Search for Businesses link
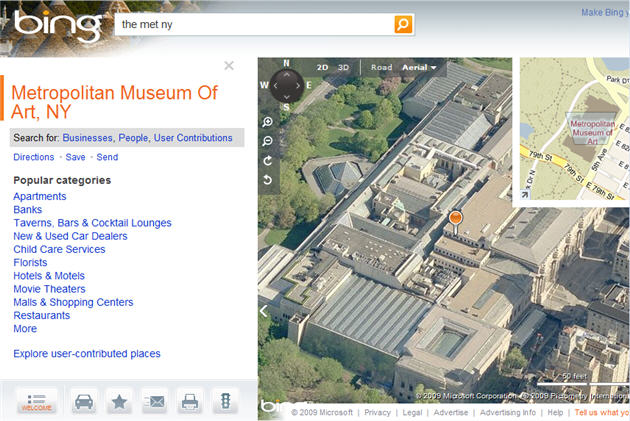This screenshot has height=421, width=630. pos(87,138)
